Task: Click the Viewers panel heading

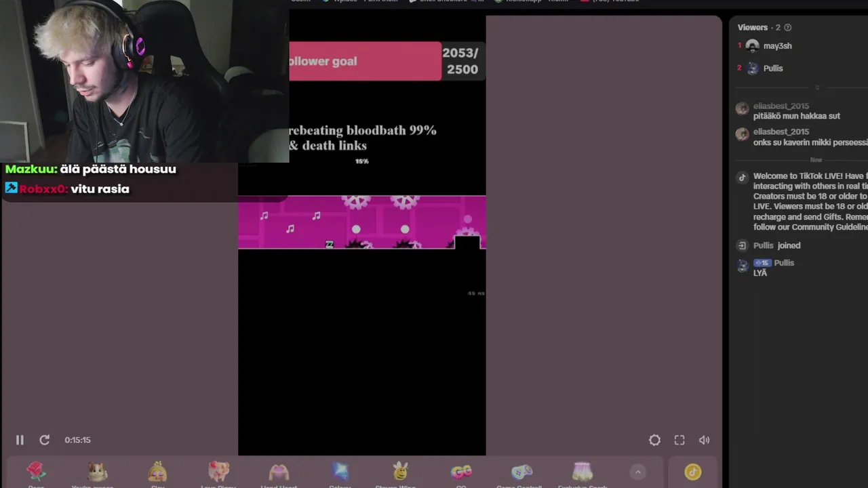Action: [x=753, y=28]
